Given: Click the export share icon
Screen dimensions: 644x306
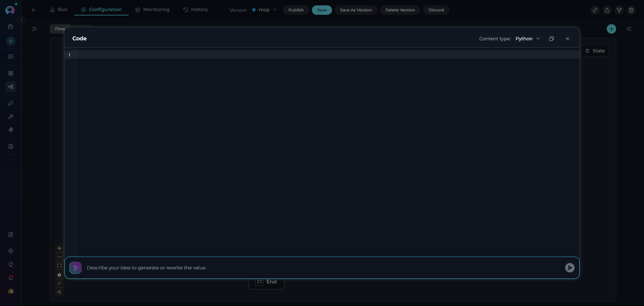Looking at the screenshot, I should pyautogui.click(x=607, y=10).
